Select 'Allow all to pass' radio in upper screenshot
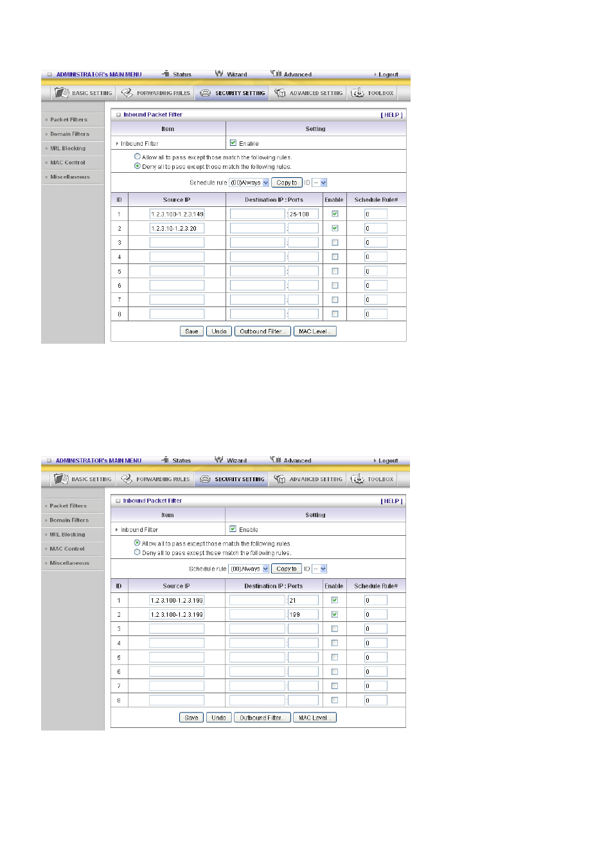Viewport: 613px width, 868px height. [138, 156]
